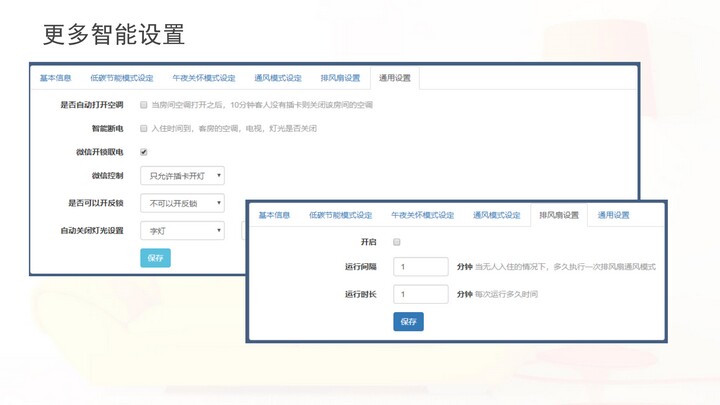Open 排风扇设置 tab in the back panel

point(340,78)
